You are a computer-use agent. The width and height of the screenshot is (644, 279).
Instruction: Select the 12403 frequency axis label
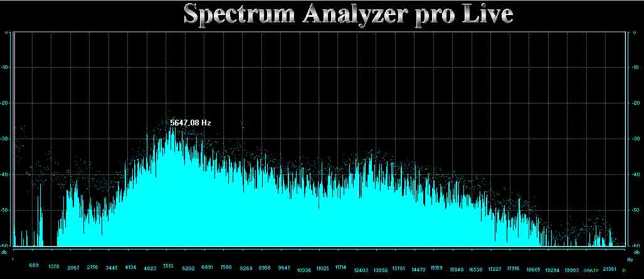click(361, 270)
